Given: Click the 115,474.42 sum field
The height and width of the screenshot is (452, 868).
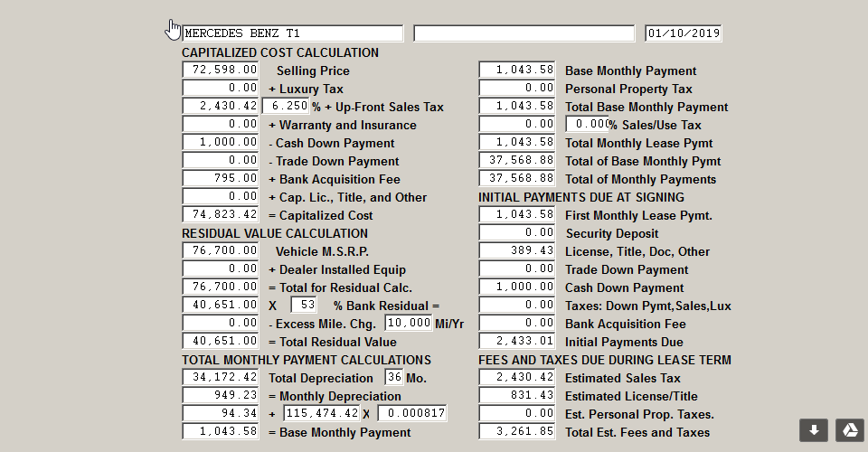Looking at the screenshot, I should click(322, 413).
